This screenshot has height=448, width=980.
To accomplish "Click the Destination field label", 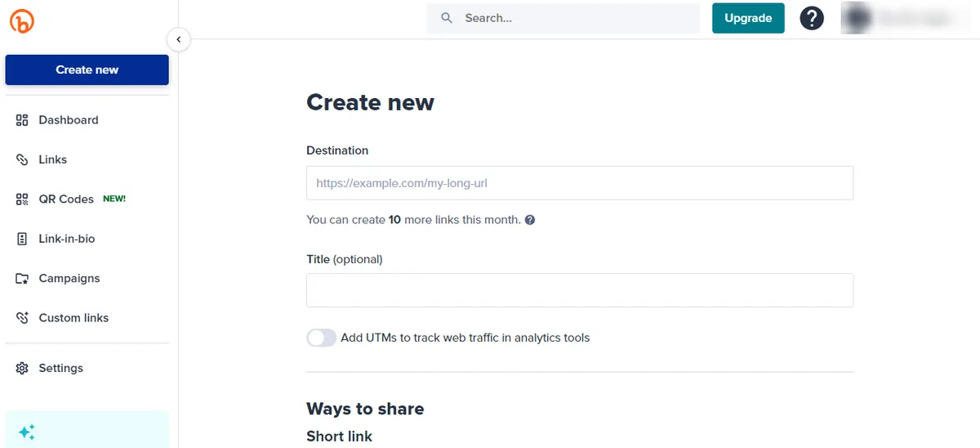I will coord(337,150).
